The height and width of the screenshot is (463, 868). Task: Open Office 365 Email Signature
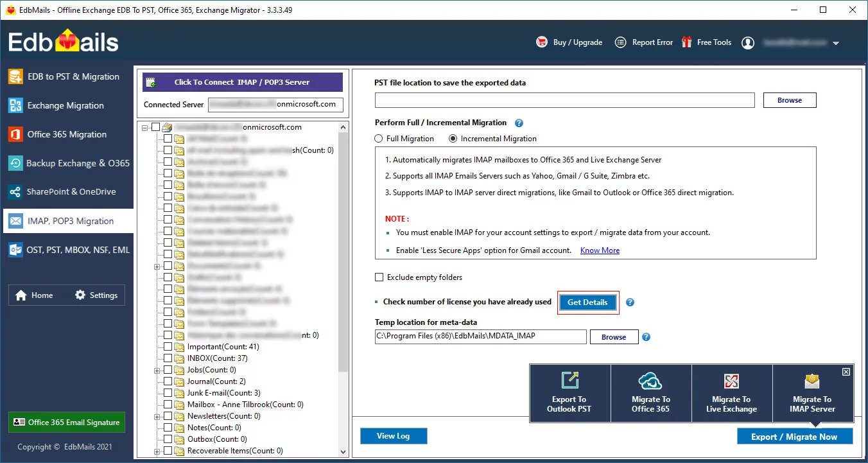click(x=67, y=423)
